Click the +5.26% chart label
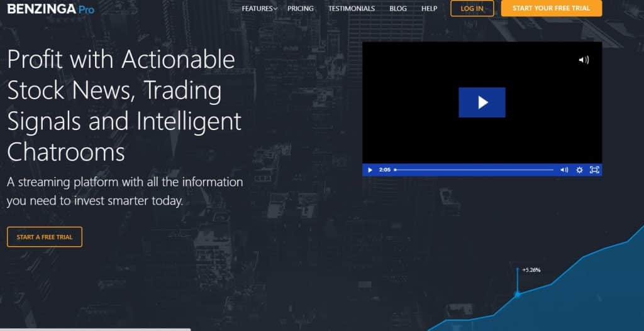 coord(531,270)
